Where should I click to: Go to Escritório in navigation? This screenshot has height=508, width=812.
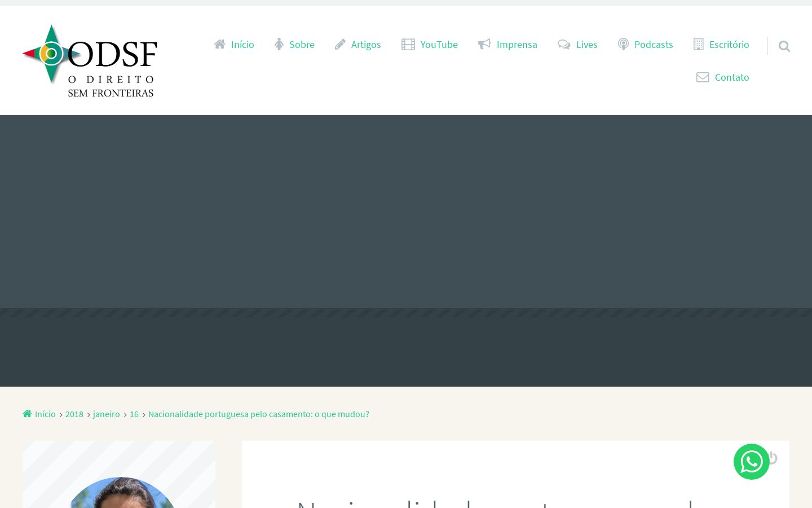(729, 45)
